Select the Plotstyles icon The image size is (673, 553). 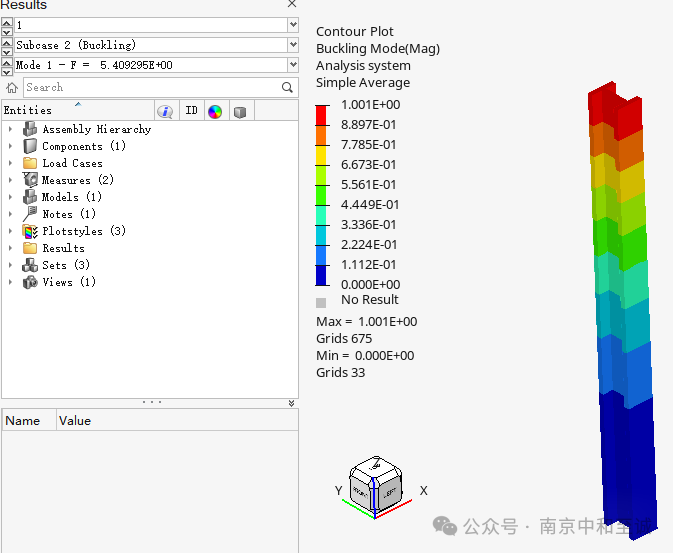coord(30,231)
